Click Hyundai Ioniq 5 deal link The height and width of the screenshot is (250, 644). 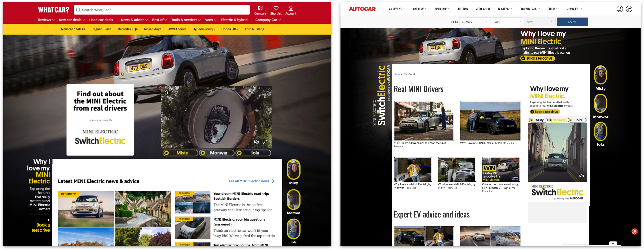point(204,29)
